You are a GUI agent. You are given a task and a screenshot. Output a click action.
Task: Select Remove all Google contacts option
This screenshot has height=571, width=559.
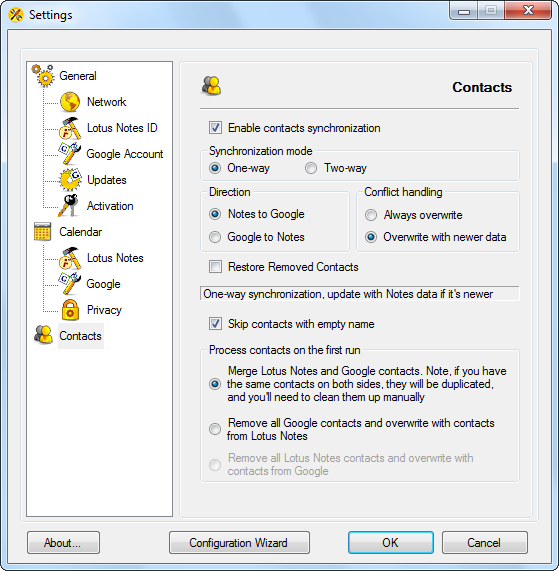[215, 429]
